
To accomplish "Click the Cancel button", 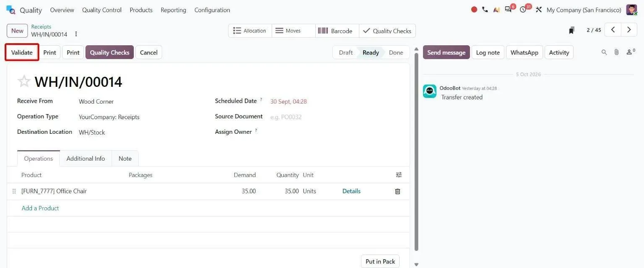I will click(x=149, y=52).
